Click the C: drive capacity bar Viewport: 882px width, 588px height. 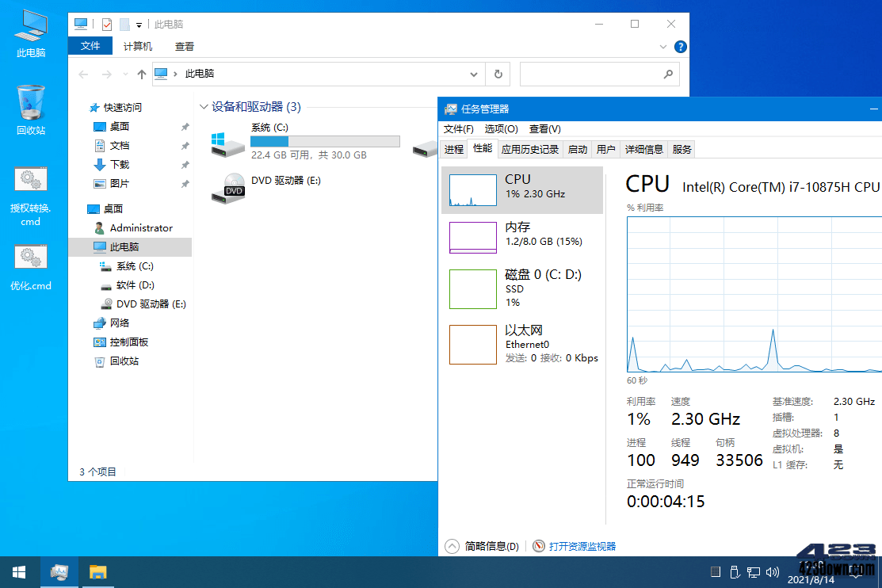[326, 141]
